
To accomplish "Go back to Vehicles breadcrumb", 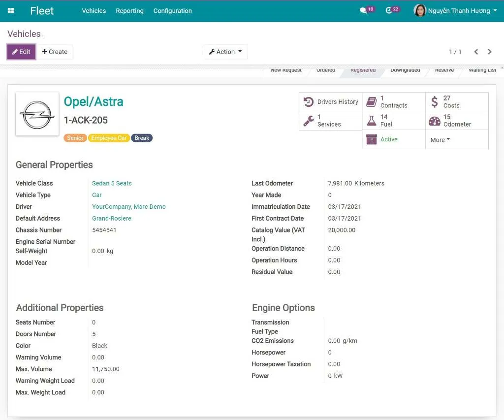I will 24,34.
